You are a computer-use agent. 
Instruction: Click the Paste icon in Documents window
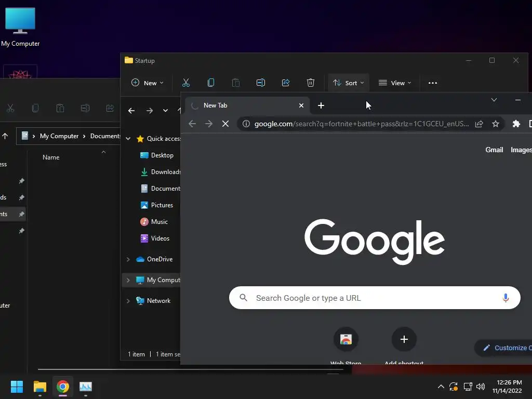(x=60, y=108)
